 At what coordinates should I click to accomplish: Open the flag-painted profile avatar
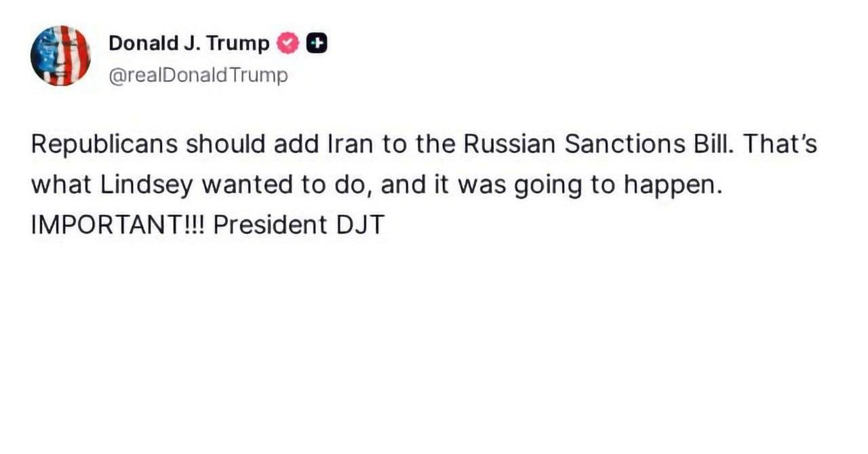tap(60, 56)
